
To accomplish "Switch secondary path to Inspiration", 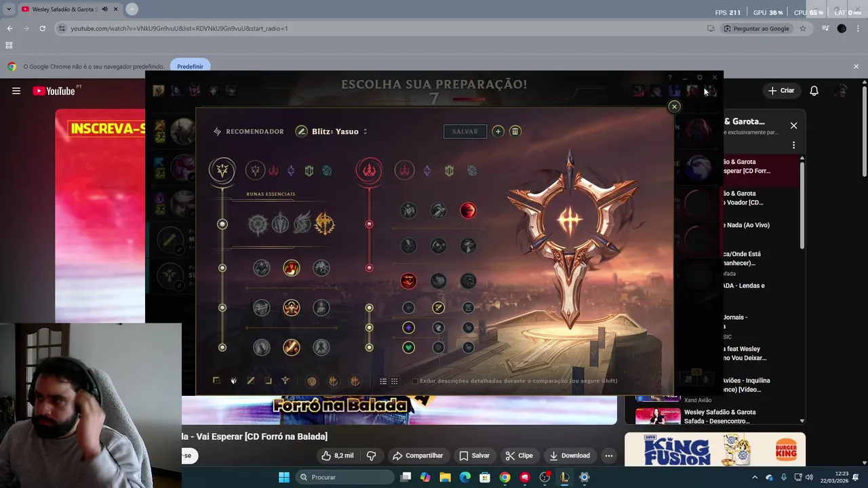I will [472, 171].
